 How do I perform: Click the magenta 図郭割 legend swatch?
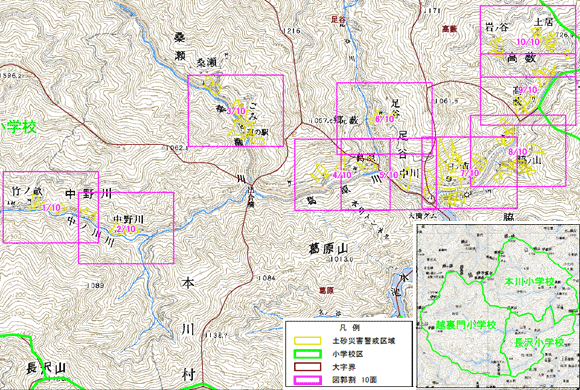click(x=307, y=380)
